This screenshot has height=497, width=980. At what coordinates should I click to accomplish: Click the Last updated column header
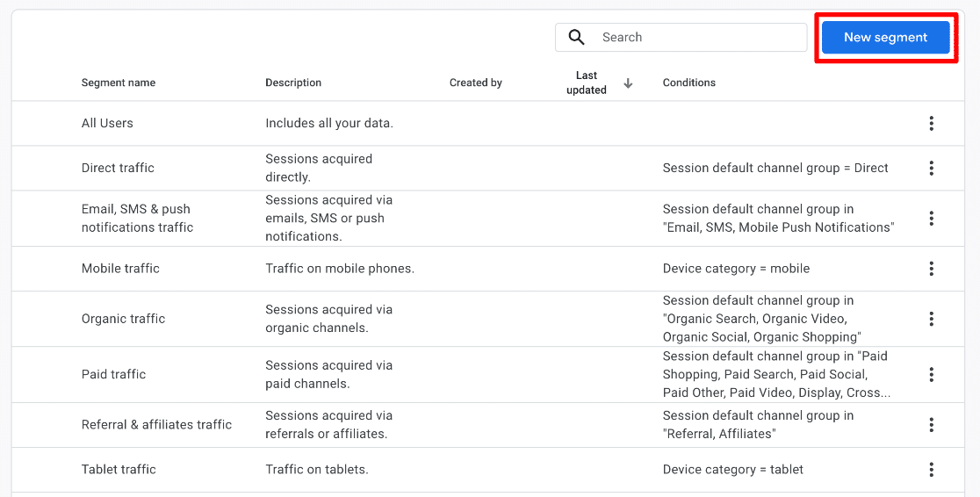point(586,83)
